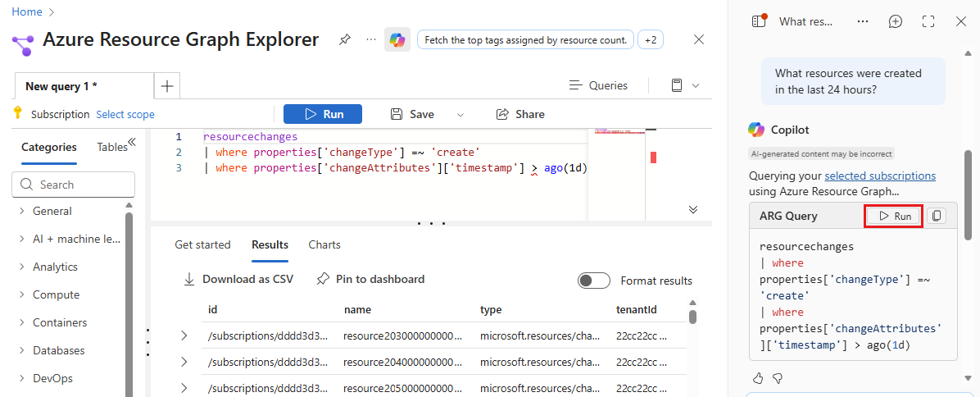Click the Select scope link
Viewport: 980px width, 397px height.
125,114
